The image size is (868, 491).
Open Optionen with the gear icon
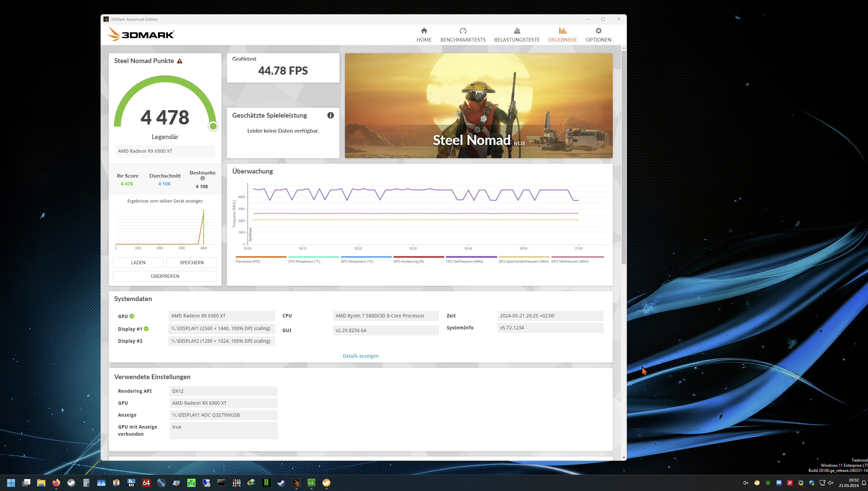[598, 35]
